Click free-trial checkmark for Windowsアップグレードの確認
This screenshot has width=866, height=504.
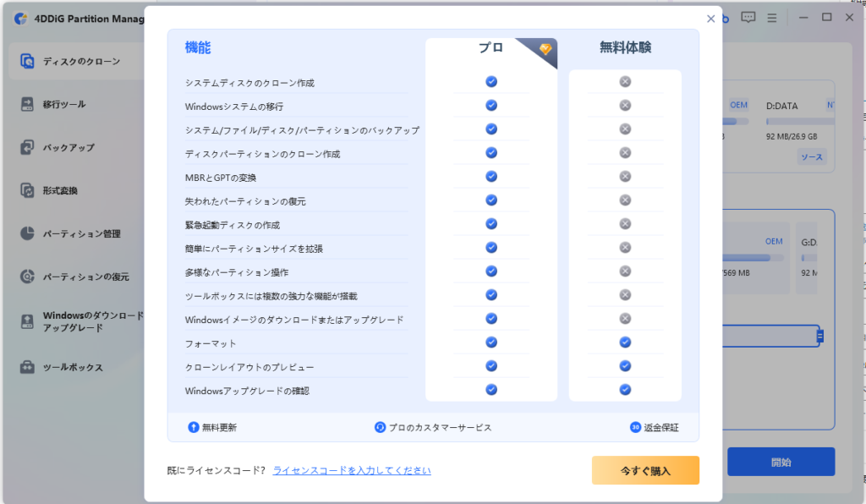click(625, 390)
